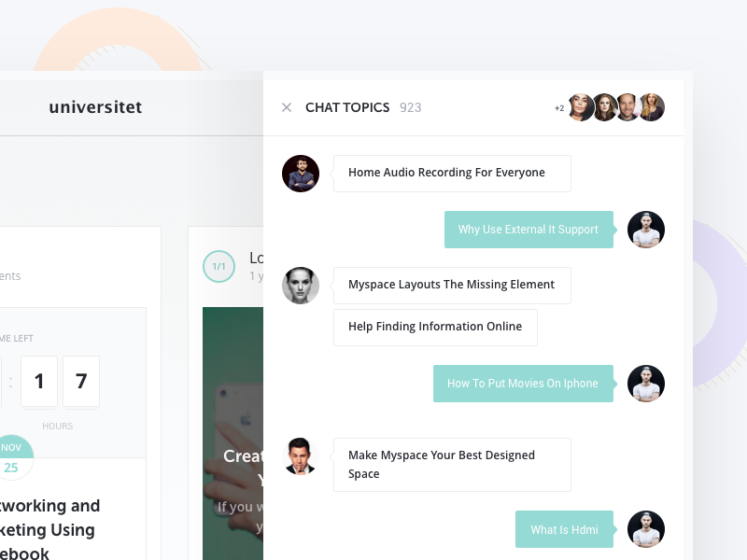The width and height of the screenshot is (747, 560).
Task: Open avatar beside Make Myspace Your Best Designed Space
Action: [x=301, y=455]
